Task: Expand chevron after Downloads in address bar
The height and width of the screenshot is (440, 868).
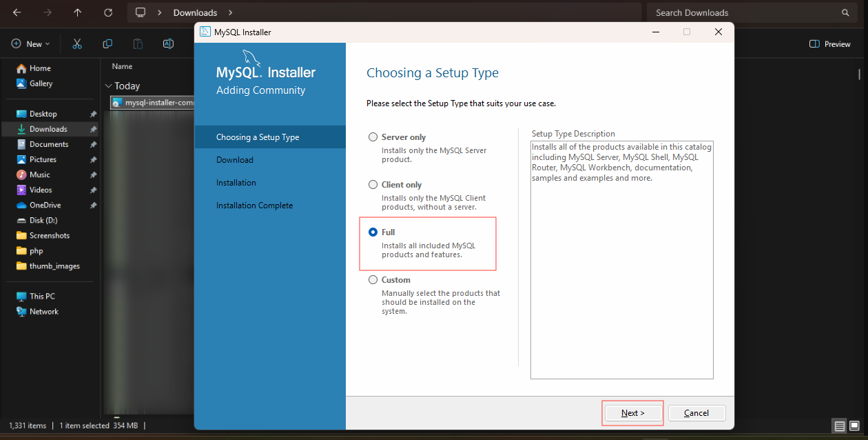Action: [x=230, y=12]
